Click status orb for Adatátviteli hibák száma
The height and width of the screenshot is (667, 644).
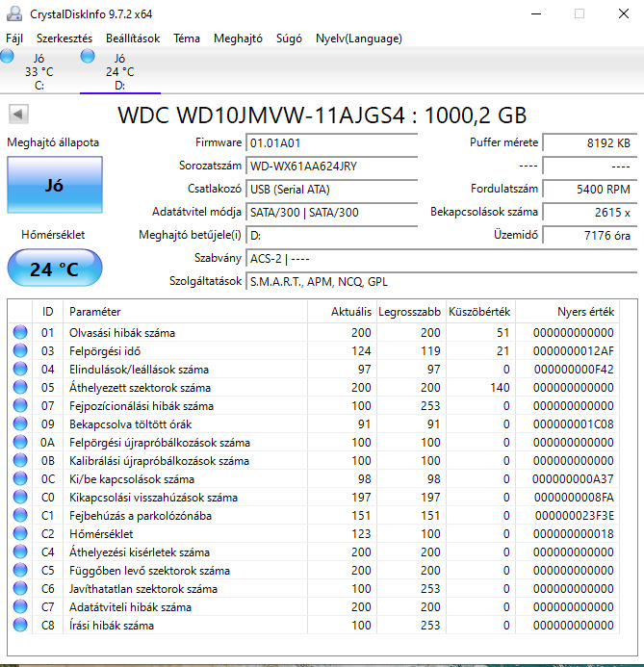pyautogui.click(x=20, y=606)
